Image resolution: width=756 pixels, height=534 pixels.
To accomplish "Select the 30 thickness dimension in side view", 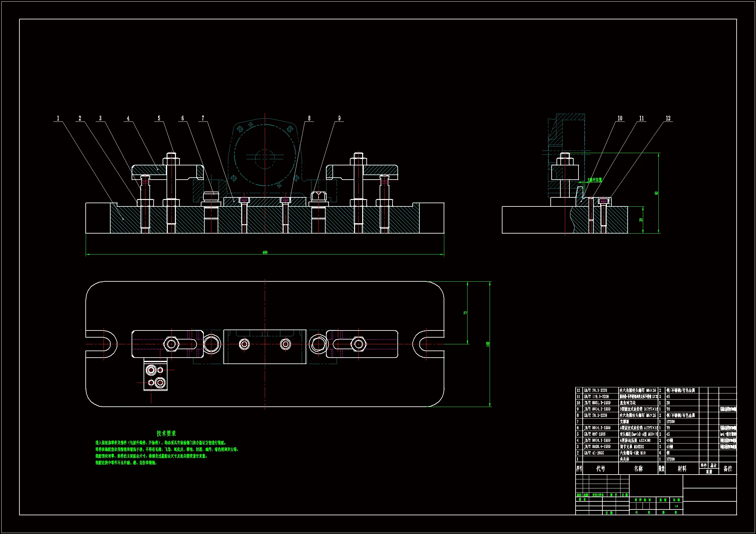I will coord(641,220).
